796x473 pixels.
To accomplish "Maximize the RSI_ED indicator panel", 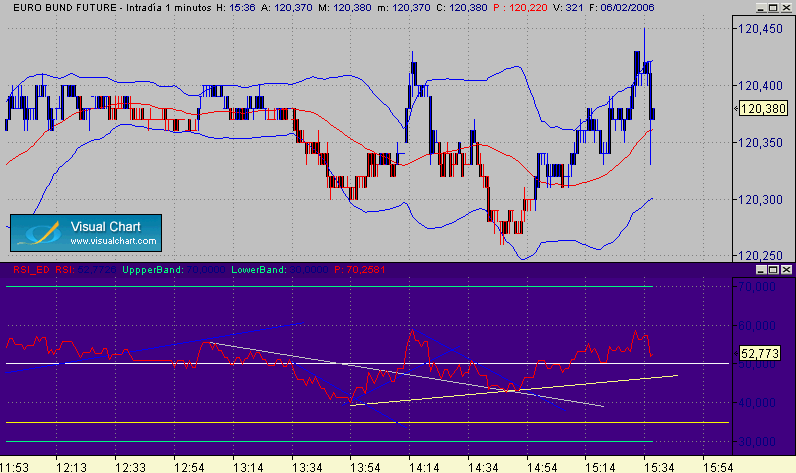I will (773, 269).
